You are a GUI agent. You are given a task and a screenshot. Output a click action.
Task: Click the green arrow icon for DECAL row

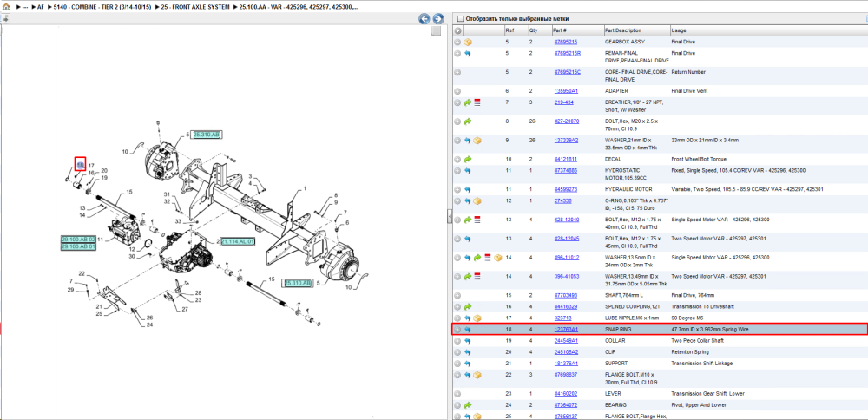pos(468,160)
